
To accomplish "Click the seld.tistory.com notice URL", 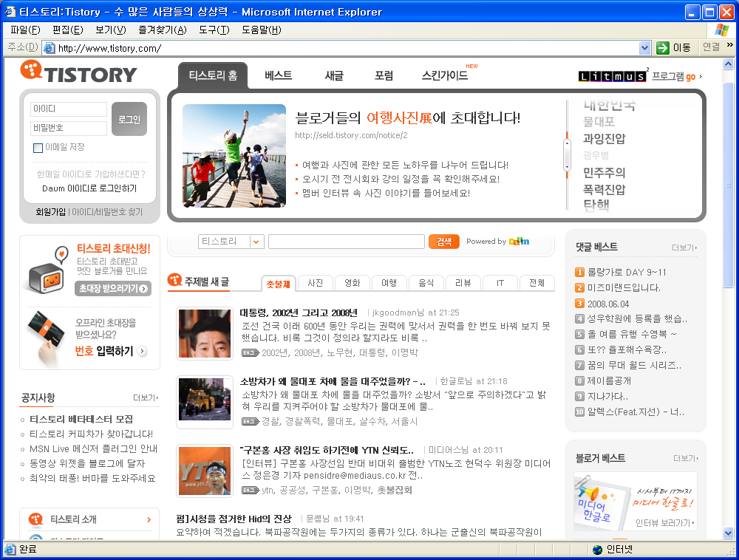I will point(351,135).
